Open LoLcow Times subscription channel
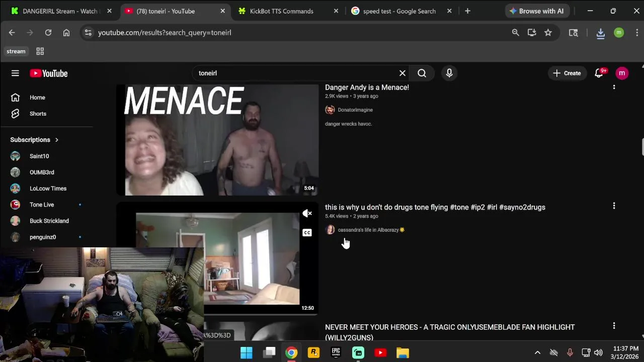The width and height of the screenshot is (644, 362). 47,189
